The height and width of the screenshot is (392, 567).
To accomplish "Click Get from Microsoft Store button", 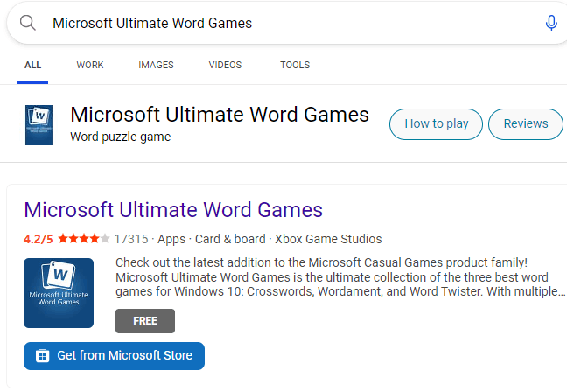I will pyautogui.click(x=115, y=356).
